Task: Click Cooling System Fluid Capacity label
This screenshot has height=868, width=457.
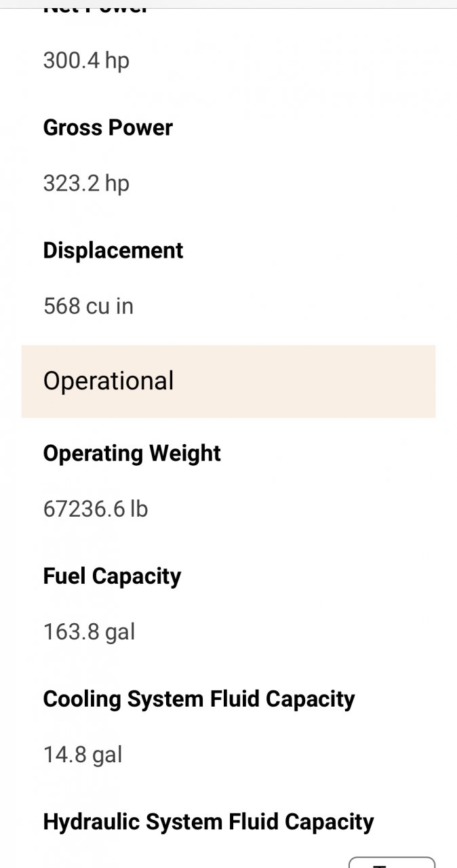Action: tap(199, 699)
